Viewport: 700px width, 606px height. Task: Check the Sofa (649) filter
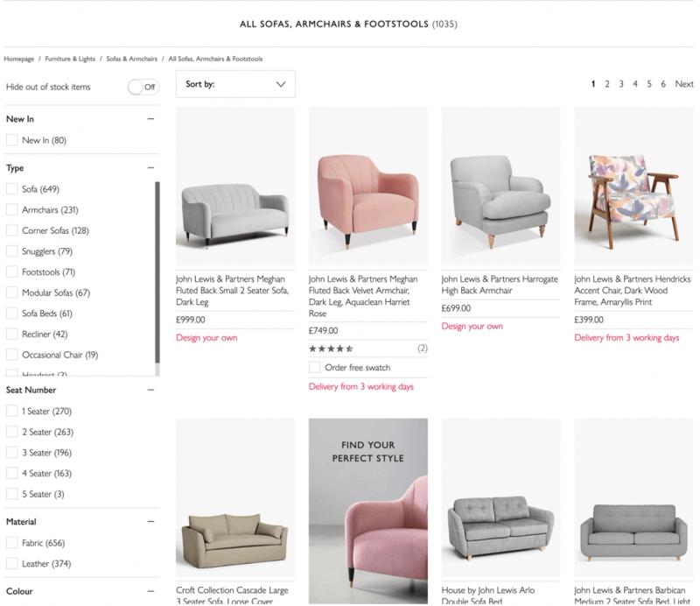pos(12,189)
